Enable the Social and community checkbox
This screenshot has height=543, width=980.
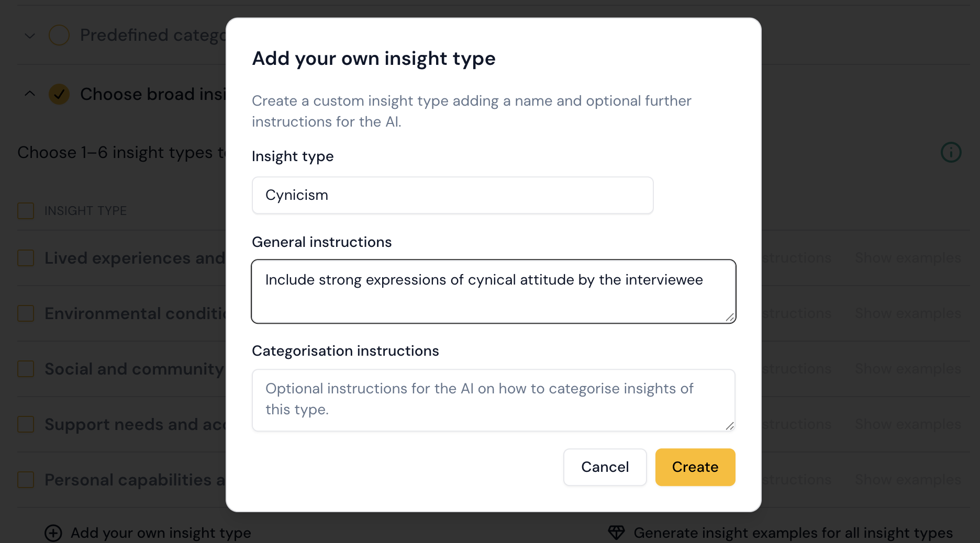(26, 369)
